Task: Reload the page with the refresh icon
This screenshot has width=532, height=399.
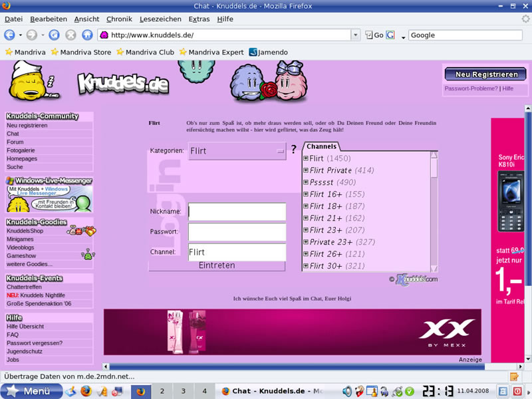Action: [x=54, y=35]
